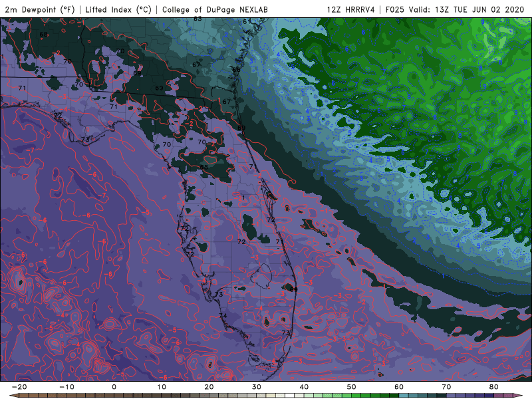The height and width of the screenshot is (399, 532).
Task: Click the "66" dewpoint value on the Georgia coast
Action: click(x=236, y=70)
